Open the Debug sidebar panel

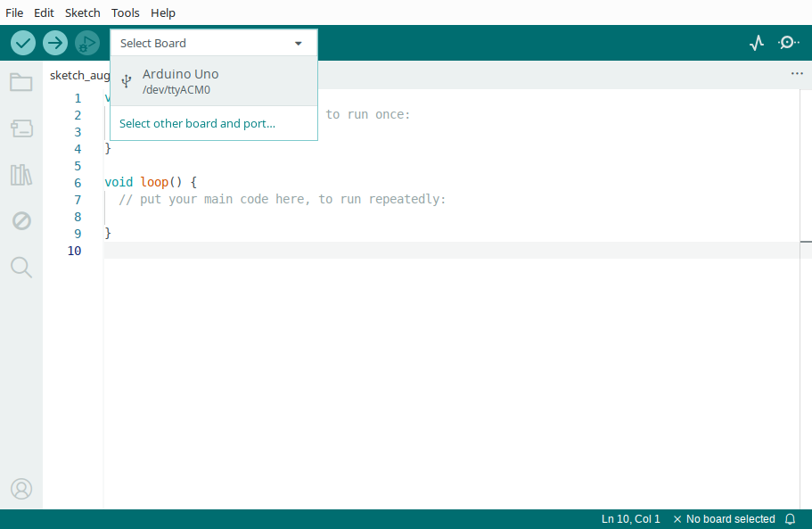pyautogui.click(x=21, y=220)
